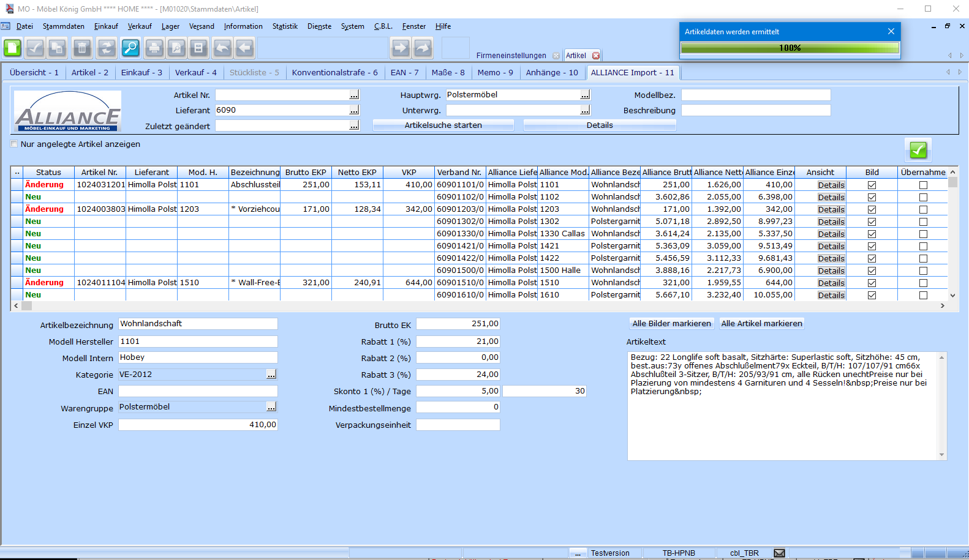
Task: Open Warengruppe Polstermöbel lookup button
Action: [x=271, y=407]
